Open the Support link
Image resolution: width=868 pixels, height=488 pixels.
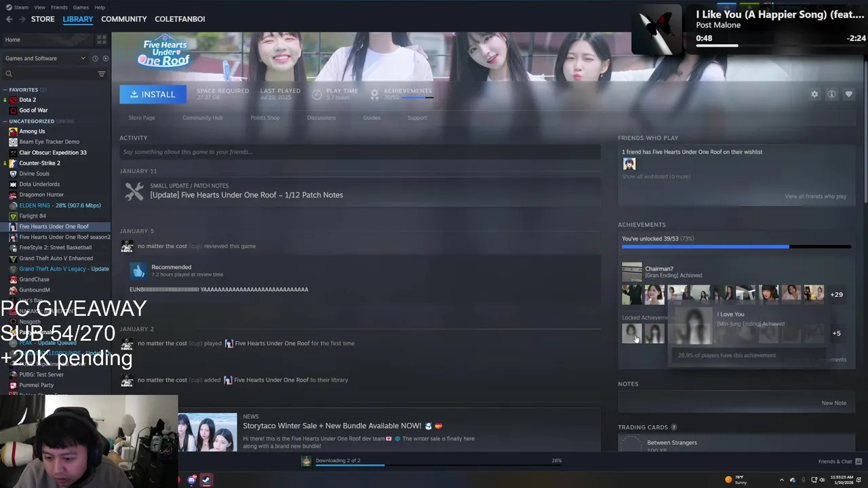coord(417,118)
